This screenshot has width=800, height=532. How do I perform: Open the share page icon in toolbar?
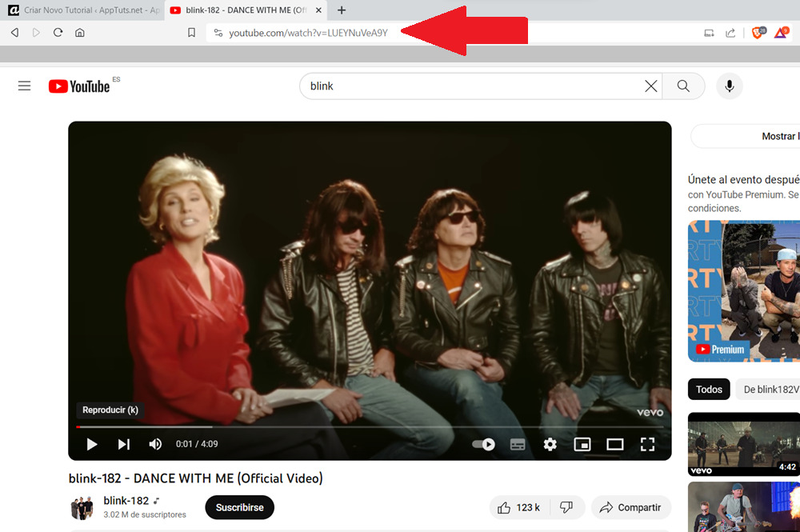coord(730,33)
